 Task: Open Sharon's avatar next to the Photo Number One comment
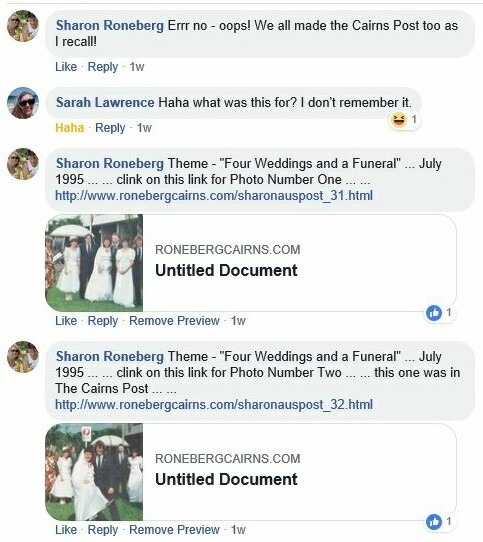click(x=23, y=164)
